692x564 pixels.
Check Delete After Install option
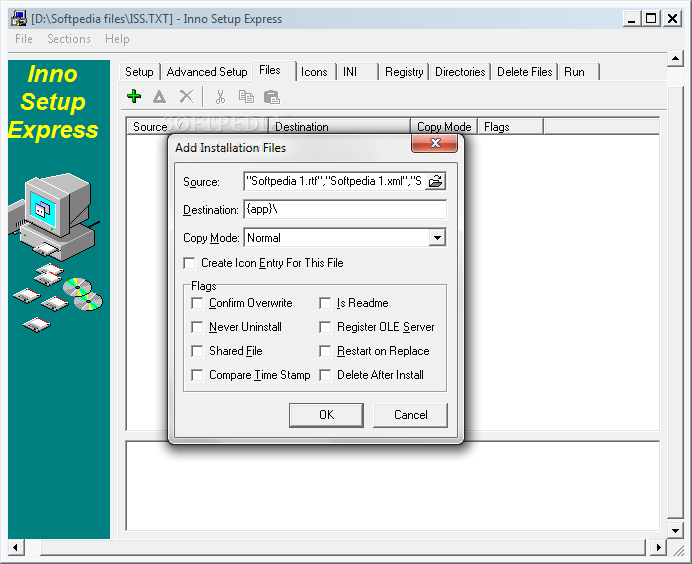coord(325,375)
